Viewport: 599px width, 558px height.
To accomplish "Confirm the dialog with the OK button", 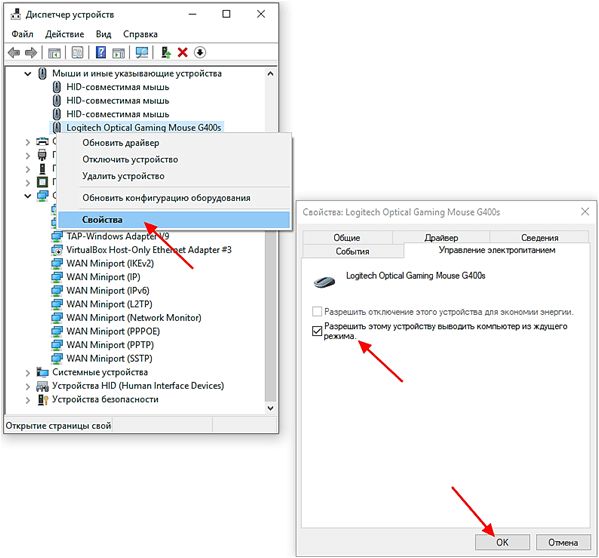I will pos(502,542).
